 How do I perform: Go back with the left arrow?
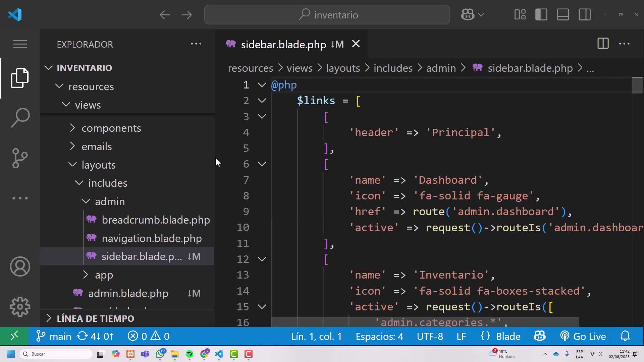pos(165,15)
